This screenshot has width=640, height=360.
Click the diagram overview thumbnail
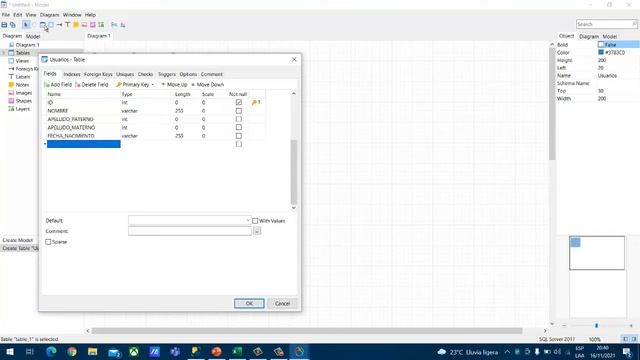point(597,253)
